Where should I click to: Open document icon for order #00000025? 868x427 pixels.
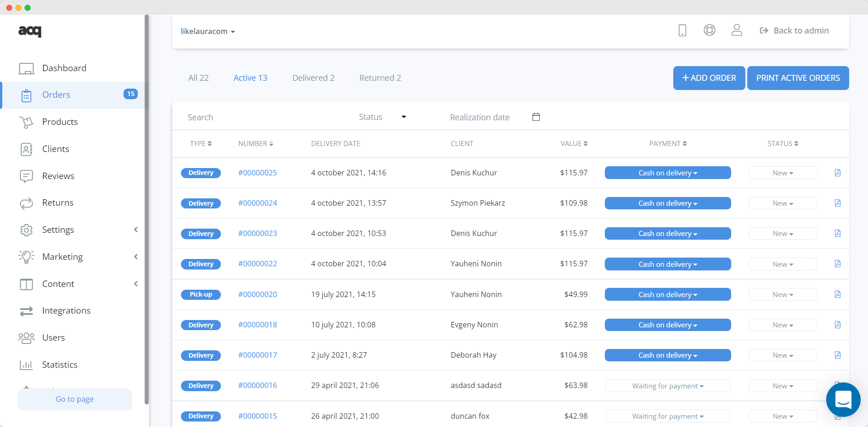(838, 173)
